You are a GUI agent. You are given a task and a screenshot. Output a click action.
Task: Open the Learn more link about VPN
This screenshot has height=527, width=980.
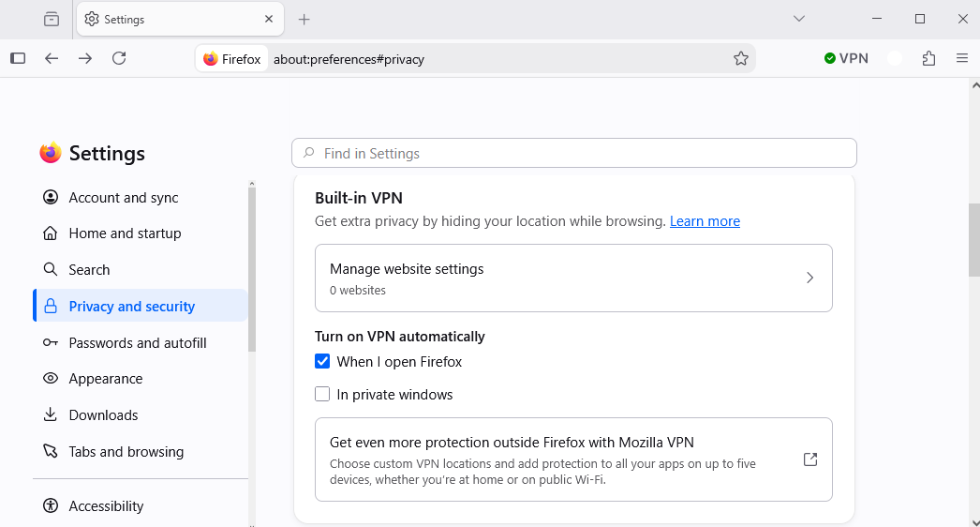tap(705, 221)
